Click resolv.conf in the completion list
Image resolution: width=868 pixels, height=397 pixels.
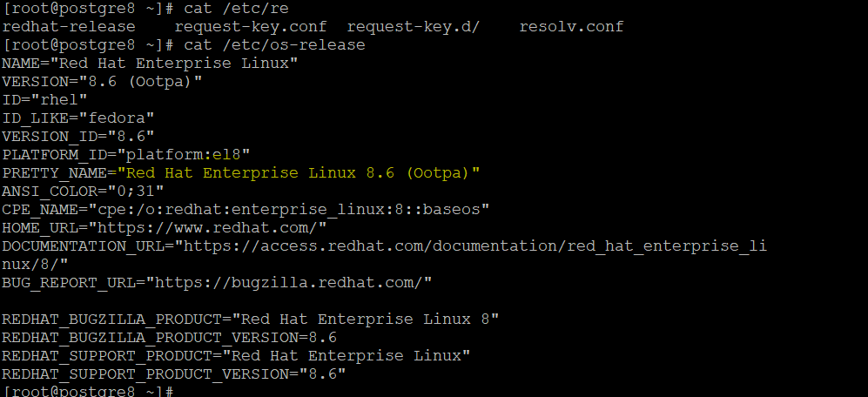tap(571, 26)
